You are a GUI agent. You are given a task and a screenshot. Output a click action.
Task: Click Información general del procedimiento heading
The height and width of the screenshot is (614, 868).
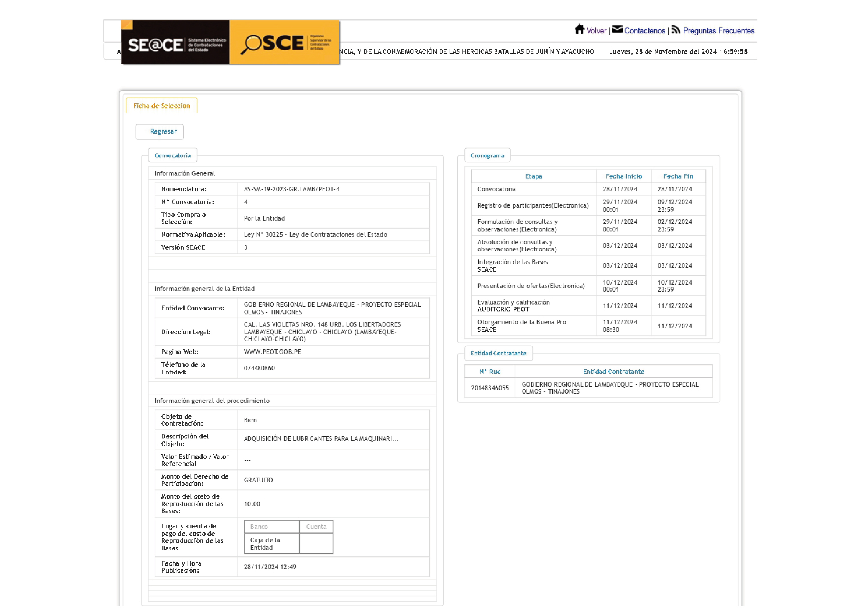pyautogui.click(x=212, y=401)
